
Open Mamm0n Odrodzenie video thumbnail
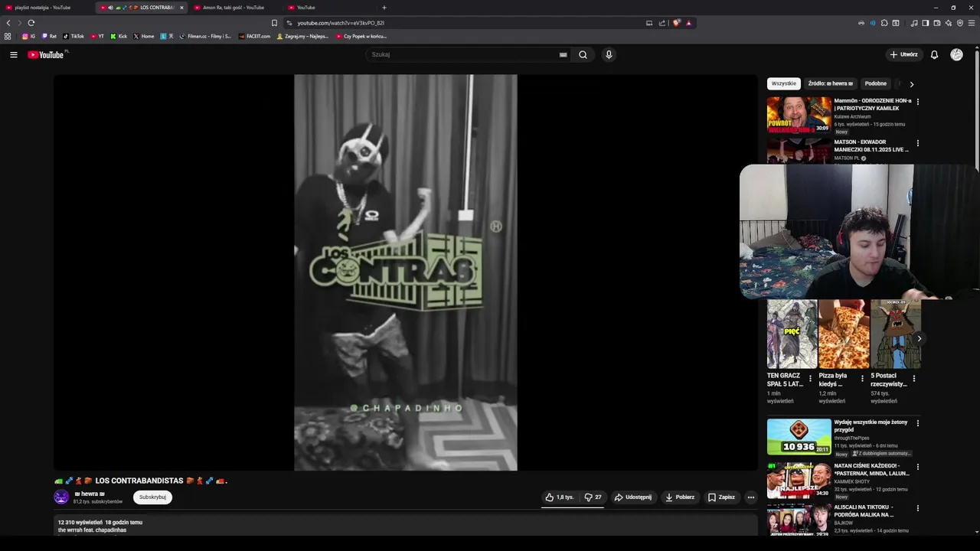coord(799,115)
